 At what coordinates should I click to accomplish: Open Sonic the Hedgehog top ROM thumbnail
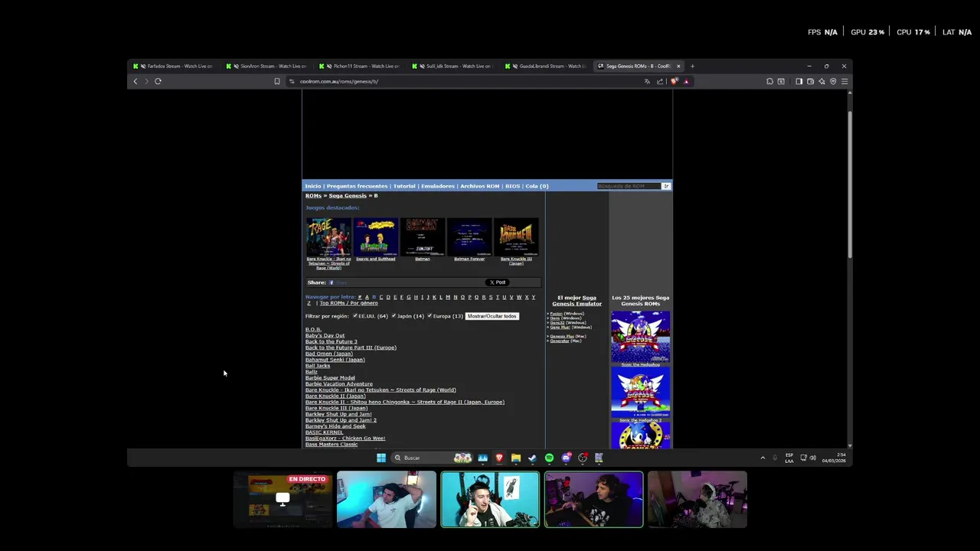640,337
